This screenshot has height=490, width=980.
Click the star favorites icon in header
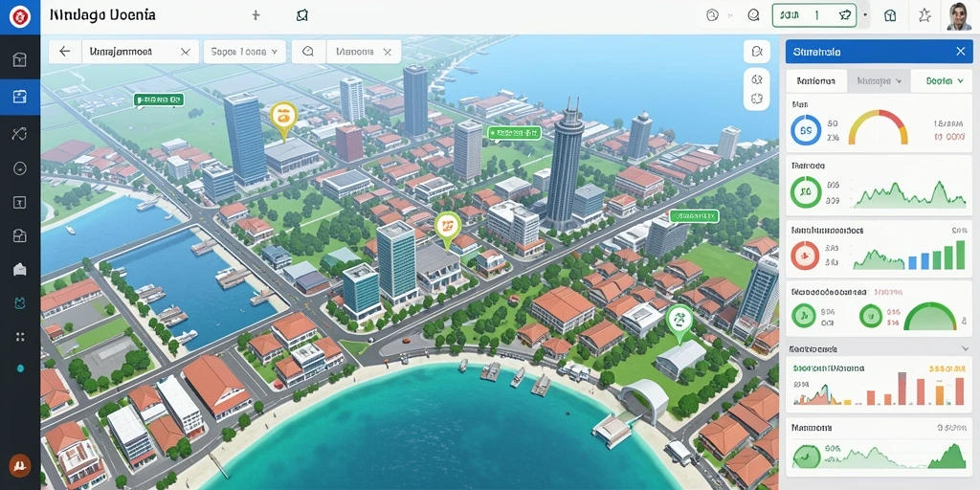pos(924,15)
